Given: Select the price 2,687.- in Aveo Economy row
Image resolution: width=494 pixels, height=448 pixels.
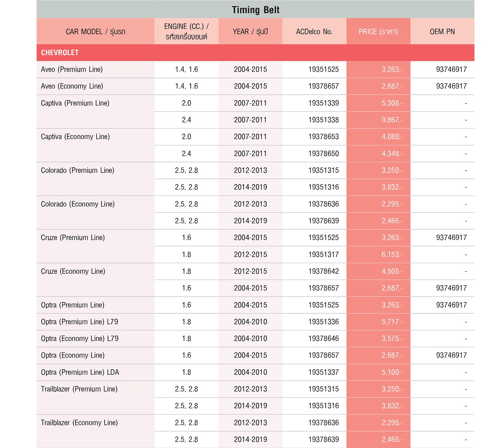Looking at the screenshot, I should pyautogui.click(x=392, y=86).
